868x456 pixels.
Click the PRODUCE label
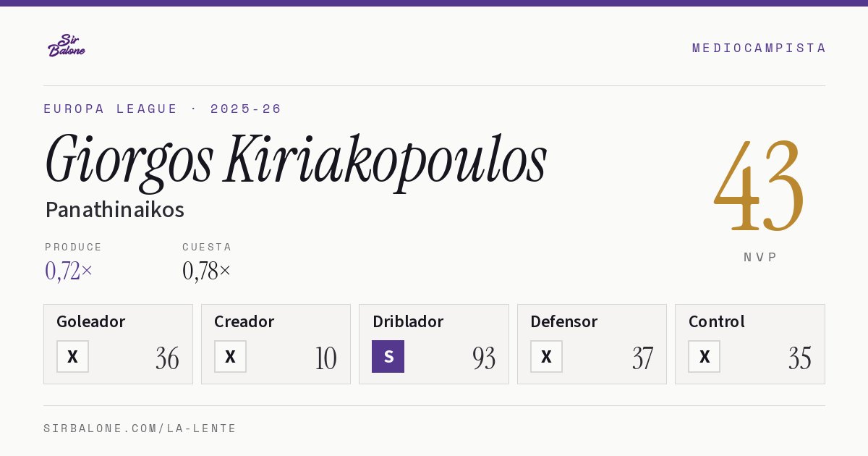coord(74,247)
